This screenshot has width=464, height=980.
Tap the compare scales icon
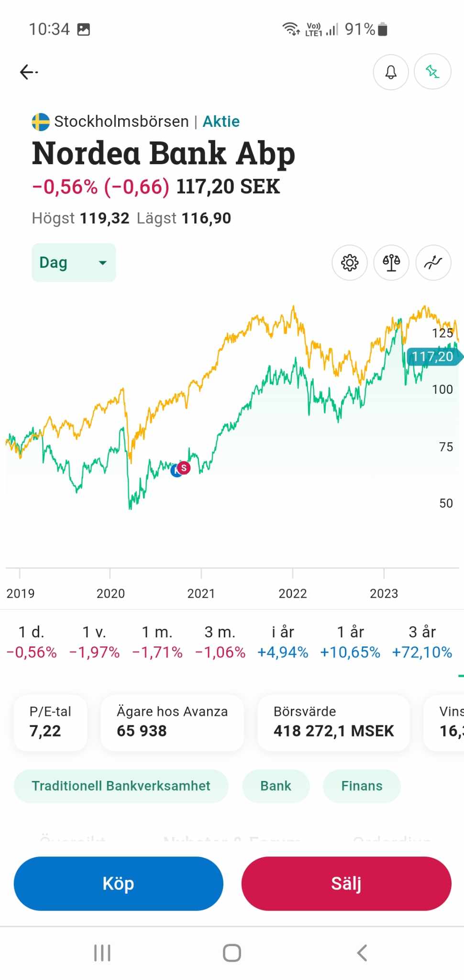pos(391,263)
